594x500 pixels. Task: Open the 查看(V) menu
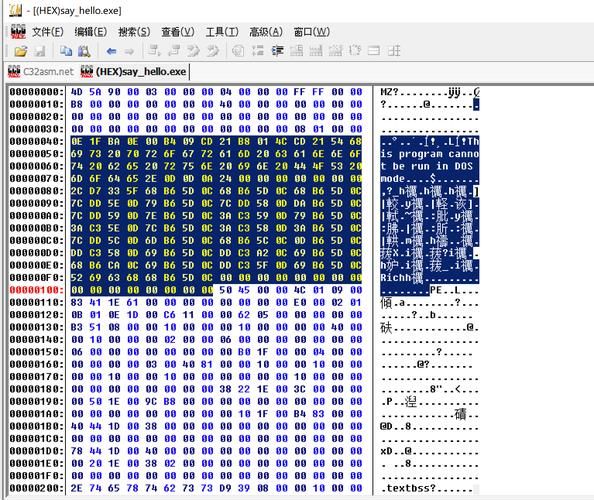pos(178,32)
